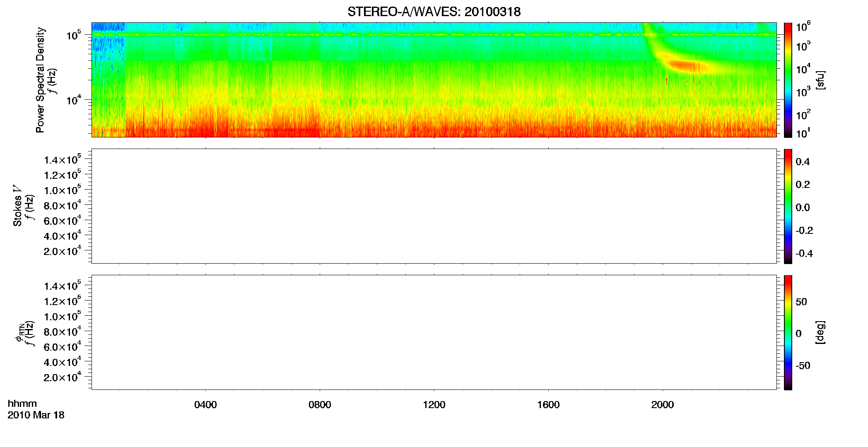Select the -50 tick on degrees colorbar
The image size is (868, 447).
click(803, 366)
